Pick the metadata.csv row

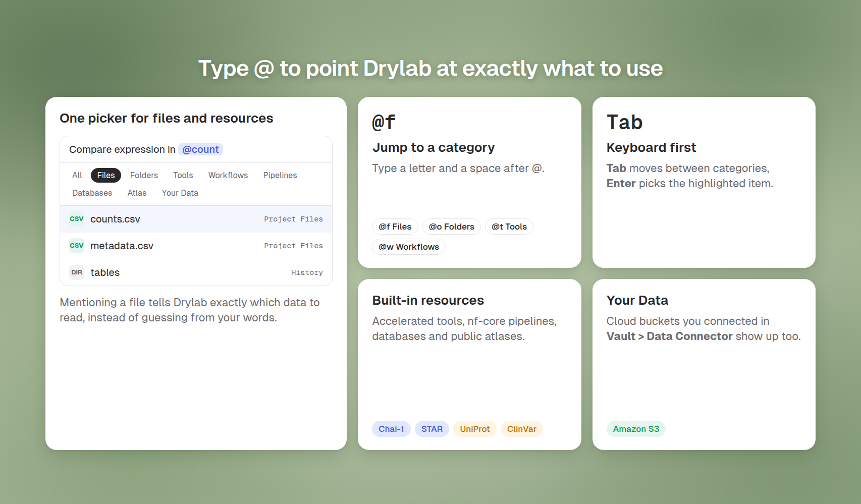coord(196,246)
